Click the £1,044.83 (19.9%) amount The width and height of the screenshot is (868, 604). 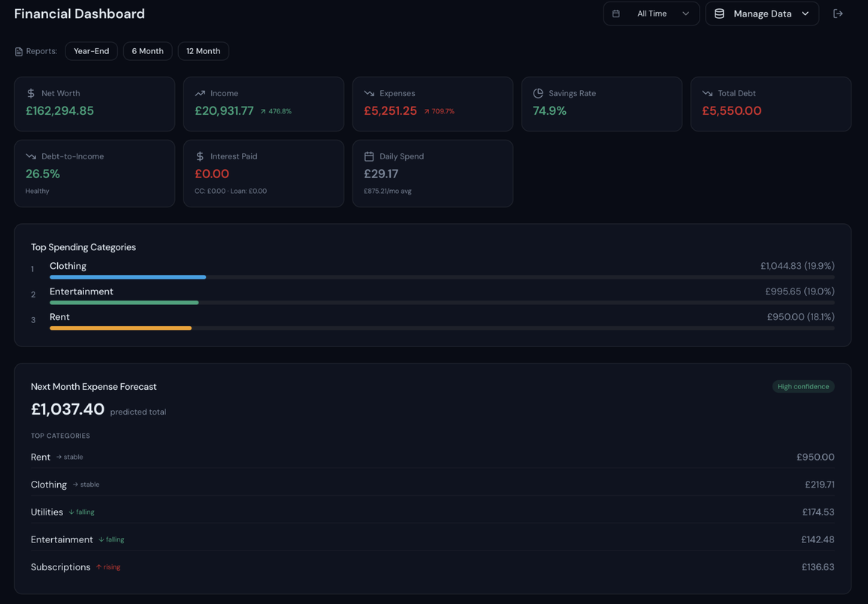[x=797, y=266]
